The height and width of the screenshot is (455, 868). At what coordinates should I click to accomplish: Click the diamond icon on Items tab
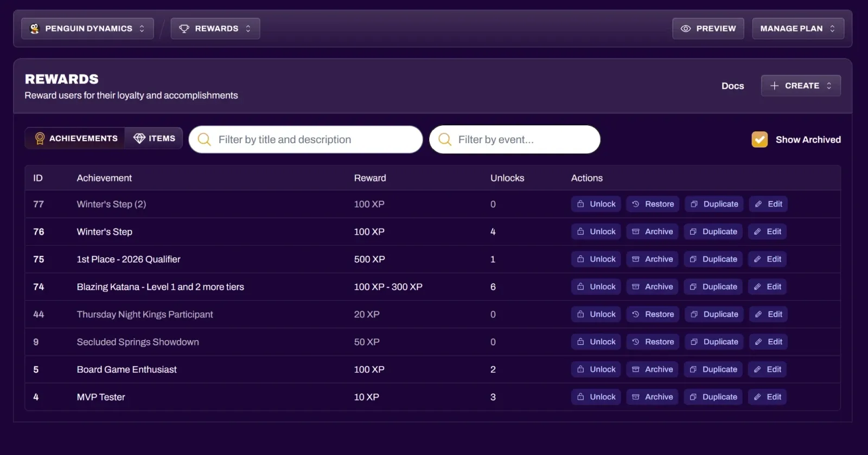coord(139,138)
